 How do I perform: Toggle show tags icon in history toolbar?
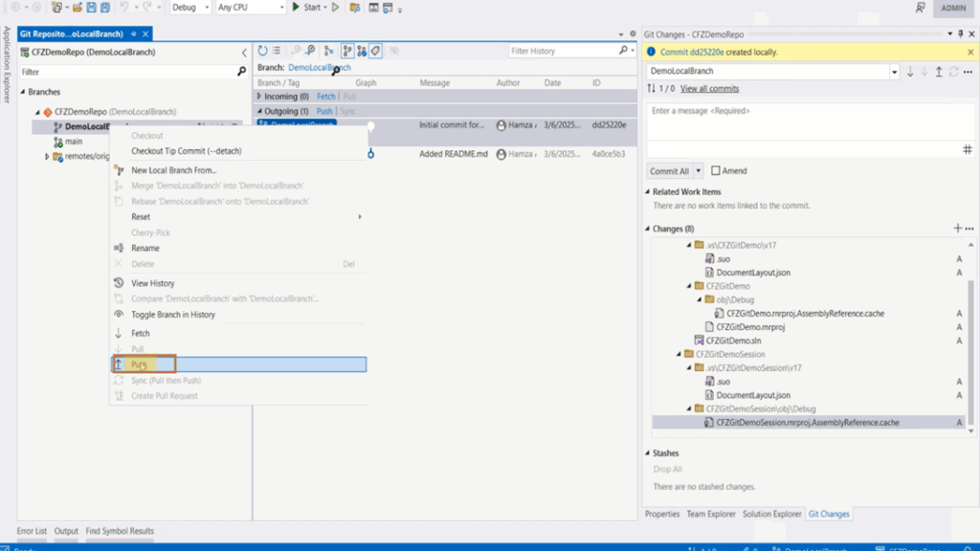click(375, 51)
